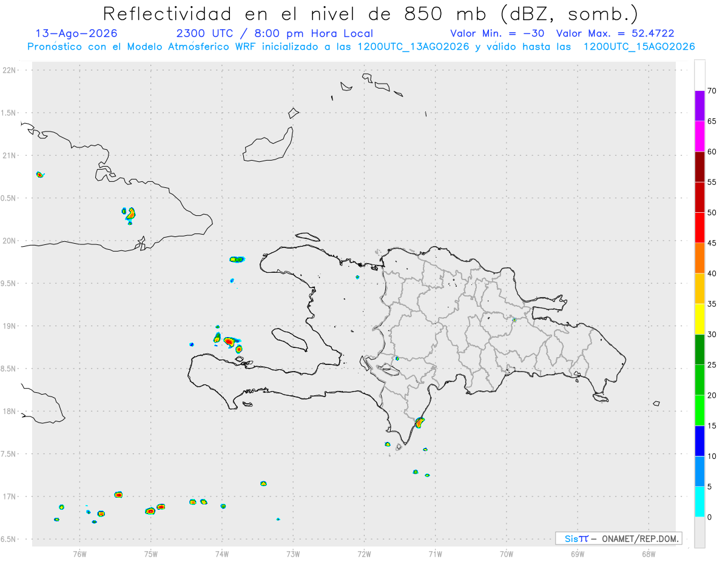Pick the dark red 55–60 dBZ swatch
The image size is (728, 562).
coord(699,167)
